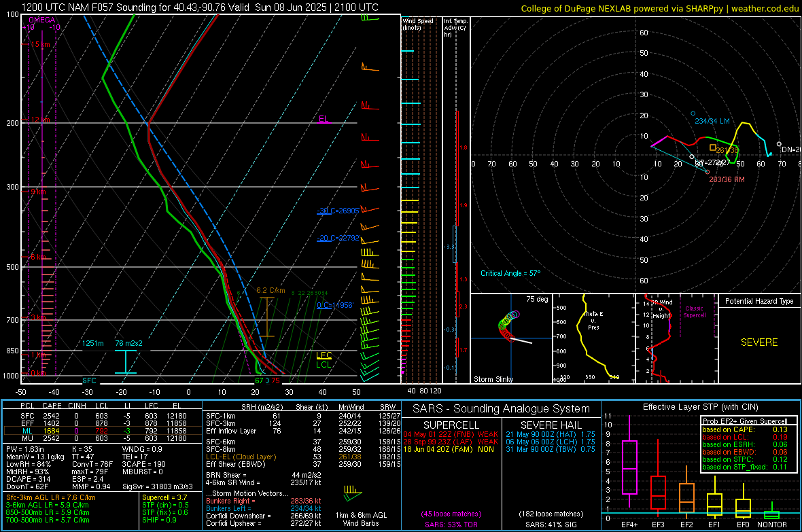Click the WNDG = 0.9 value
The image size is (802, 532).
(x=142, y=449)
